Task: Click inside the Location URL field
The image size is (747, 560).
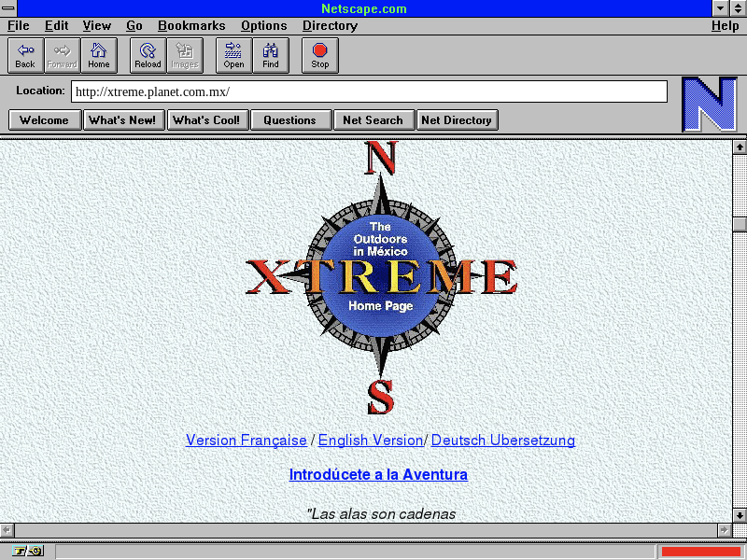Action: pyautogui.click(x=369, y=91)
